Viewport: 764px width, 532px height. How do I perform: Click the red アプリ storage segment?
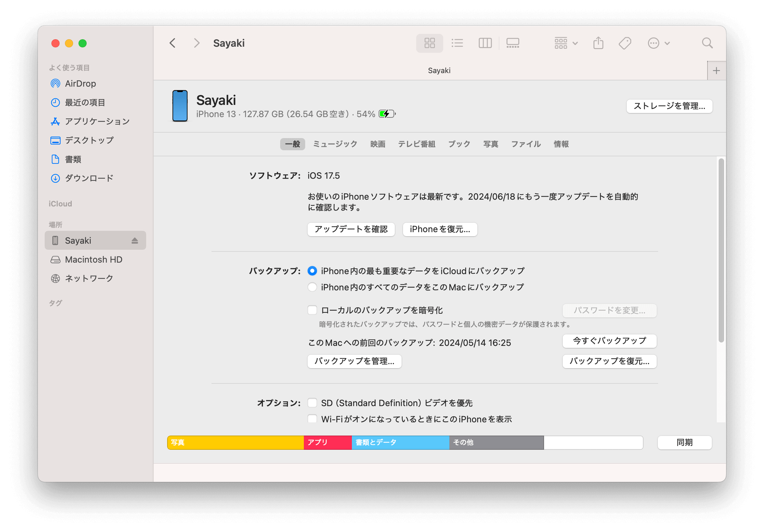click(328, 443)
